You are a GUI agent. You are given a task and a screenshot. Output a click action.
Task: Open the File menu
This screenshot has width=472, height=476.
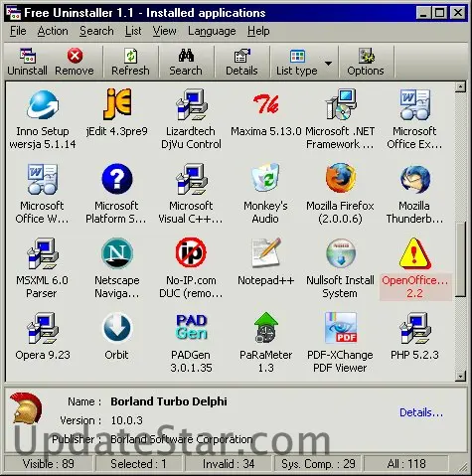[x=18, y=31]
